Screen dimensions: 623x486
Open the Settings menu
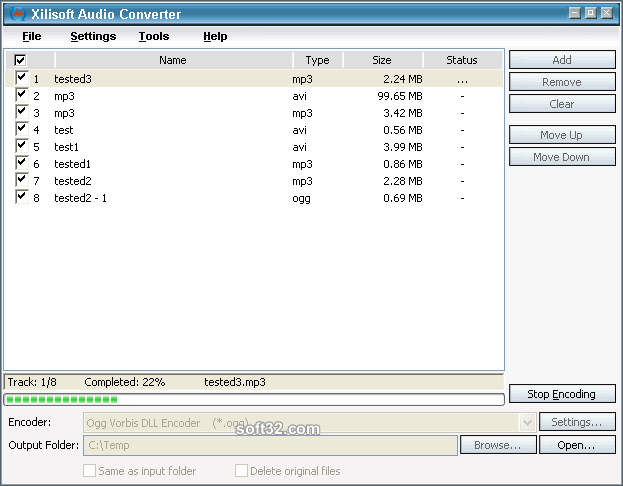[93, 36]
